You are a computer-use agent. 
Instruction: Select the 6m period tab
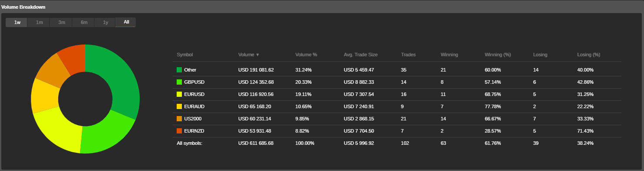point(84,22)
